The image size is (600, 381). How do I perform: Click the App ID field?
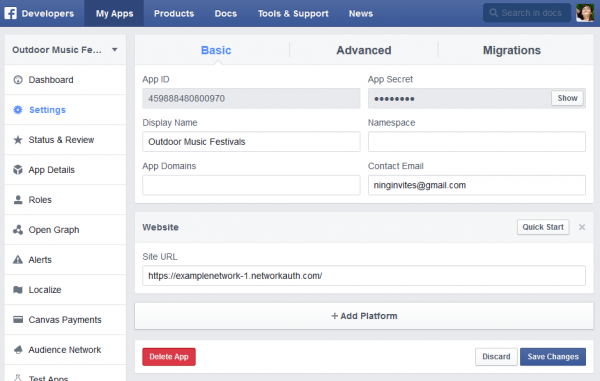tap(251, 98)
